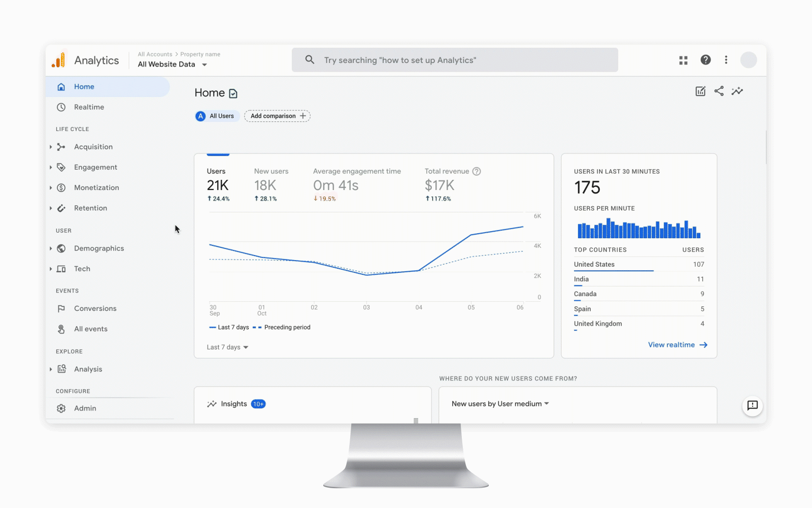
Task: Click the Total revenue info icon
Action: pos(477,171)
